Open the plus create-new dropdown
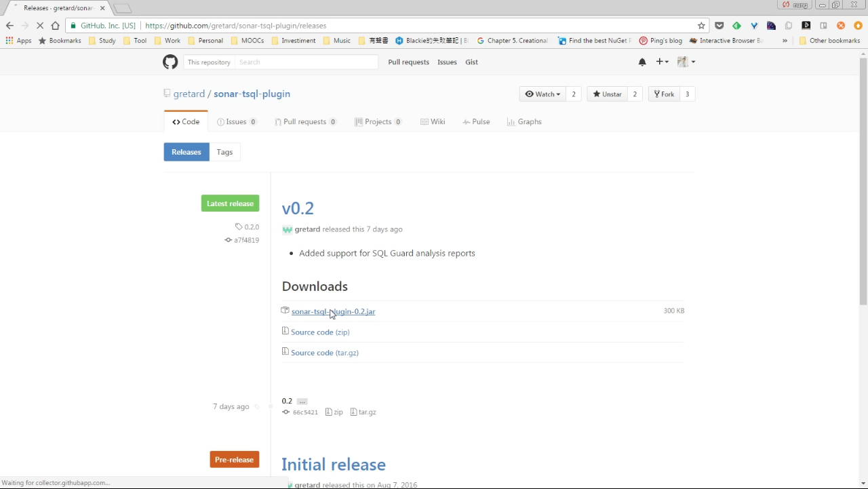This screenshot has width=868, height=489. (662, 62)
